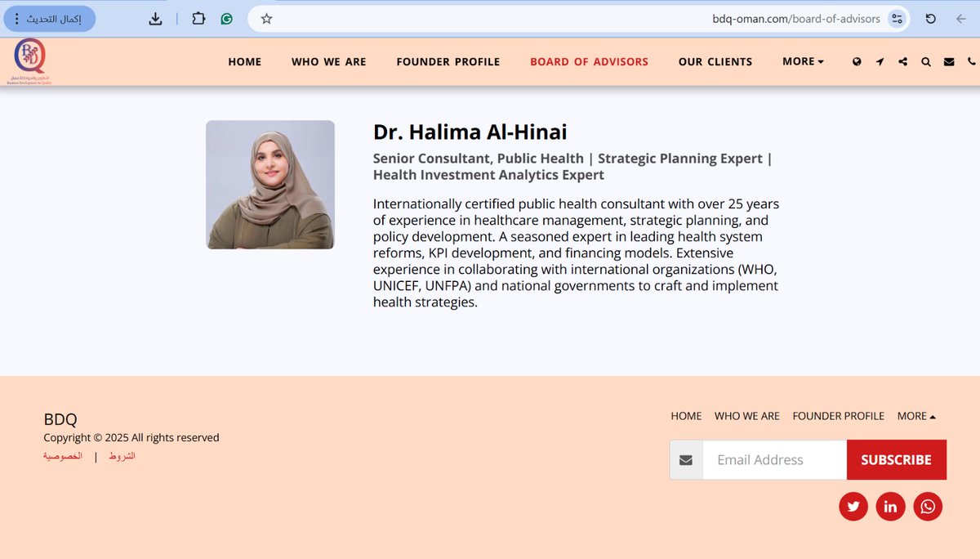The image size is (980, 559).
Task: Select the phone icon in the navbar
Action: 971,61
